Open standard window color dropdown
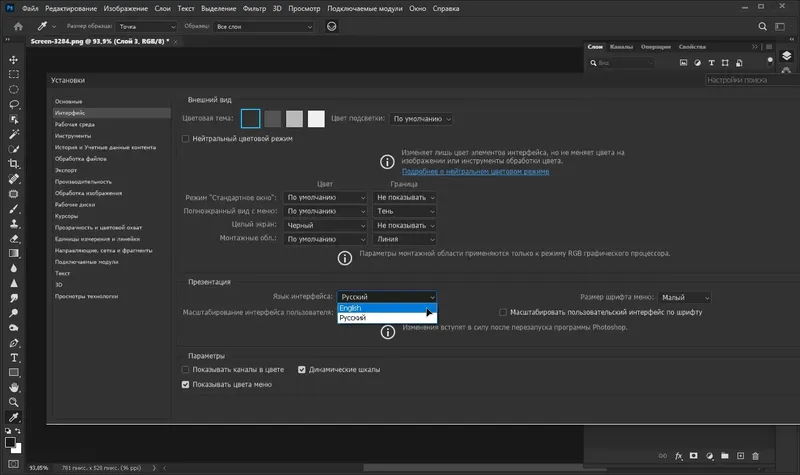This screenshot has width=800, height=475. 325,197
